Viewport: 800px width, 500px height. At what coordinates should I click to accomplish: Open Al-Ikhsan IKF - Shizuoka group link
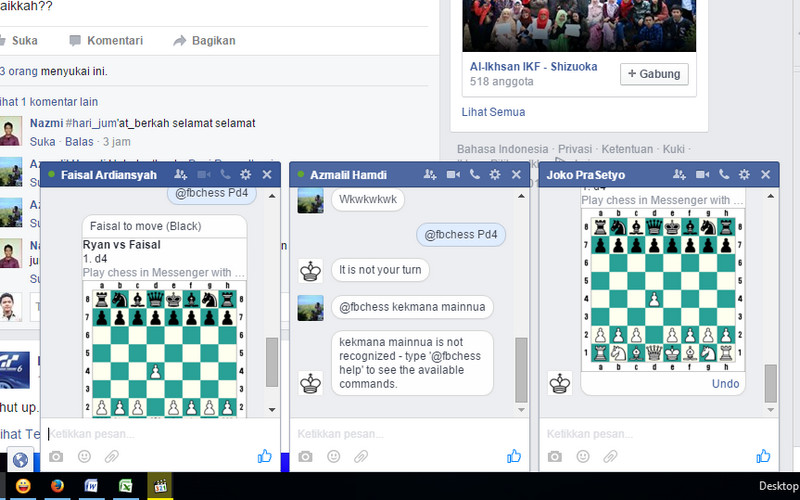pos(533,66)
